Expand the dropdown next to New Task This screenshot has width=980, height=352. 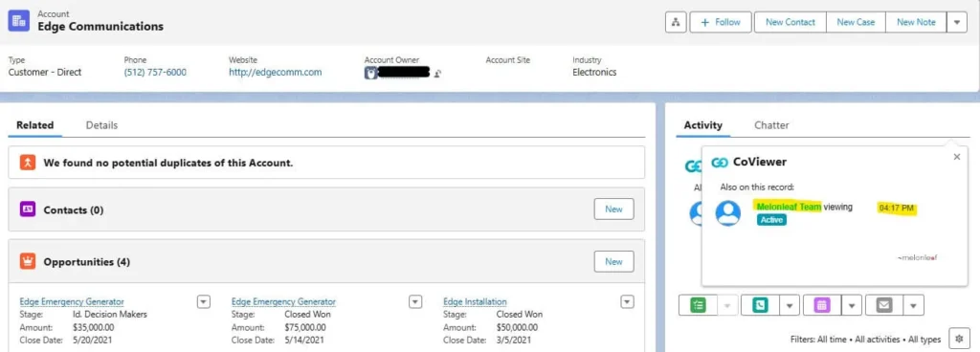727,305
